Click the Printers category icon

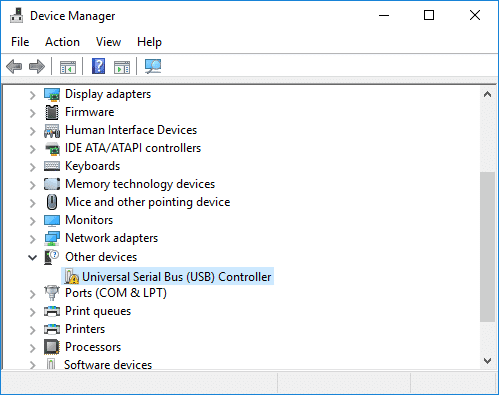click(x=52, y=329)
